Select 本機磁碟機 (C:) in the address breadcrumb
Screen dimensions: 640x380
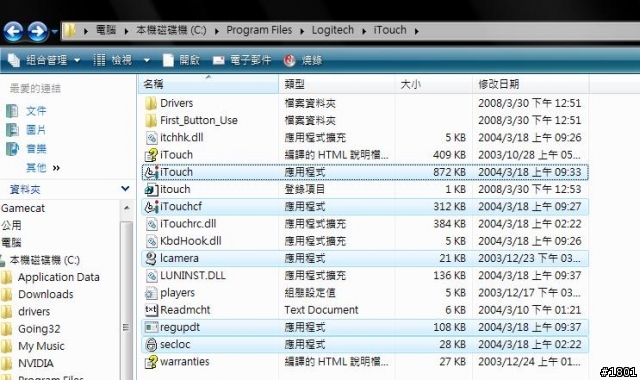point(171,30)
